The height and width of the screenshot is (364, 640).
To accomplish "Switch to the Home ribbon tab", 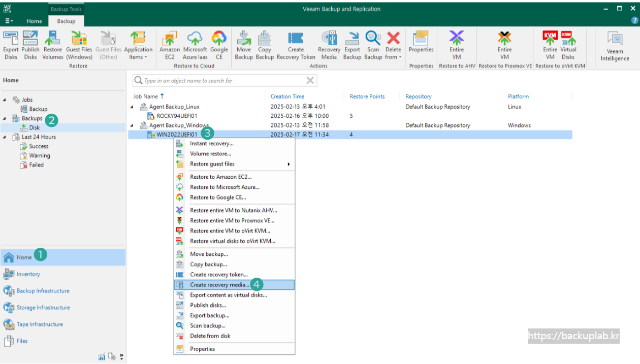I will click(x=34, y=21).
